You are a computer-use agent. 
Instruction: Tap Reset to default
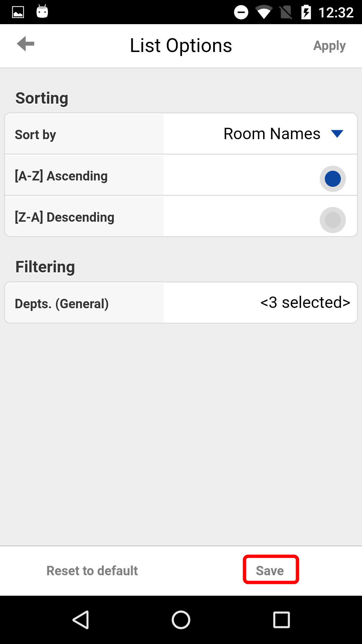coord(92,571)
